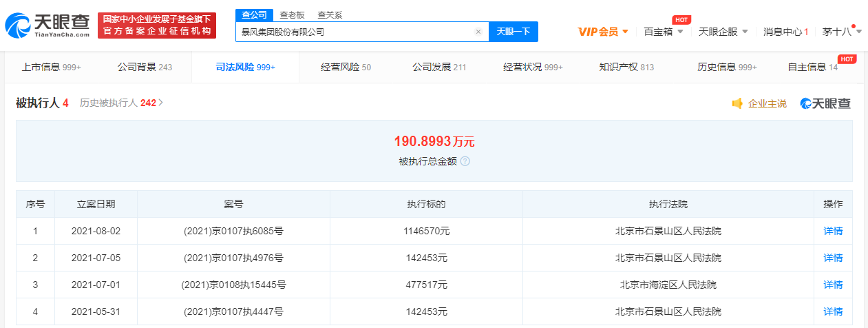
Task: Open 详情 for case 京0107执6085号
Action: click(833, 232)
